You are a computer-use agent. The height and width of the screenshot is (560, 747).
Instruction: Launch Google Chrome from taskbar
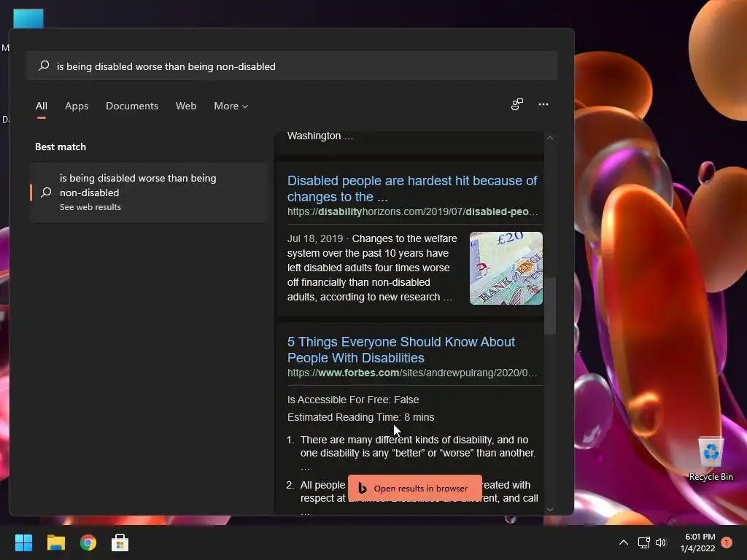click(88, 542)
